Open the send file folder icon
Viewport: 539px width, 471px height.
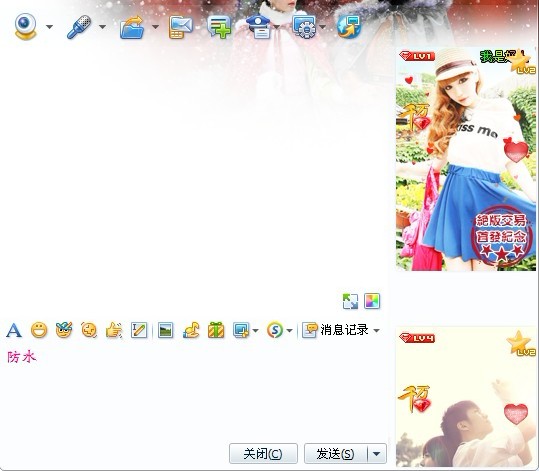tap(132, 27)
